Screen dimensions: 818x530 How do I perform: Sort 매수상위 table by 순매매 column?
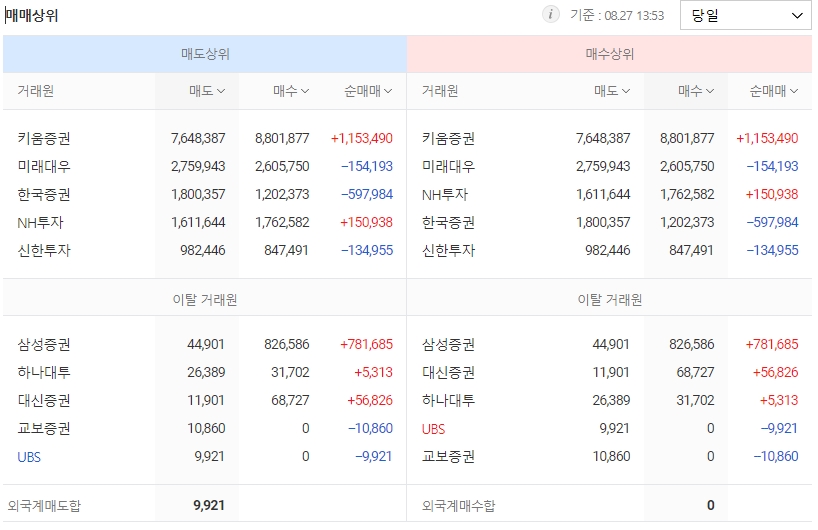click(x=774, y=91)
